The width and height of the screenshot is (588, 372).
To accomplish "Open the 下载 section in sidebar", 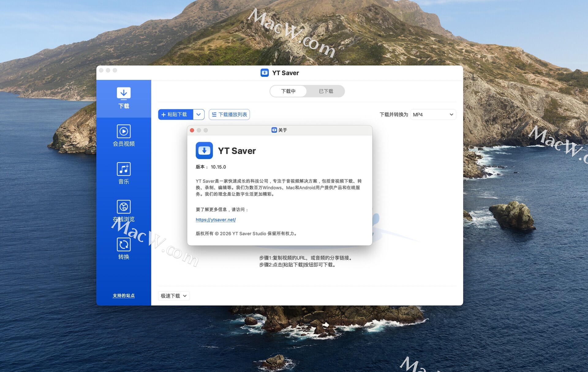I will [124, 98].
